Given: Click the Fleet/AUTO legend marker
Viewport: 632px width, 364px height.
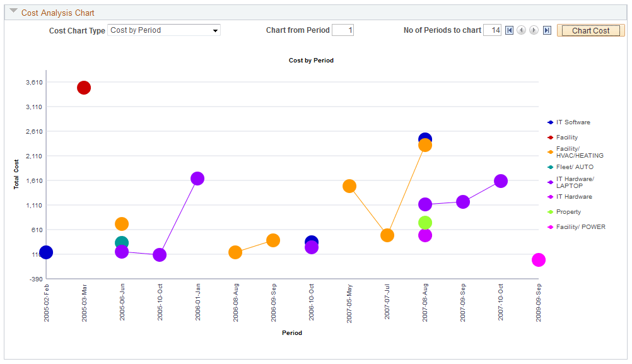Looking at the screenshot, I should click(548, 167).
